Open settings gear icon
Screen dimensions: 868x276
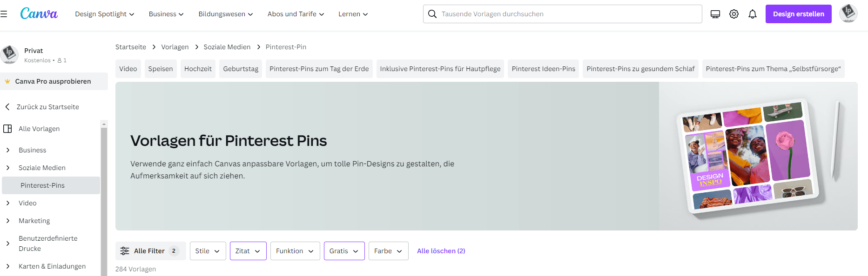[x=734, y=14]
